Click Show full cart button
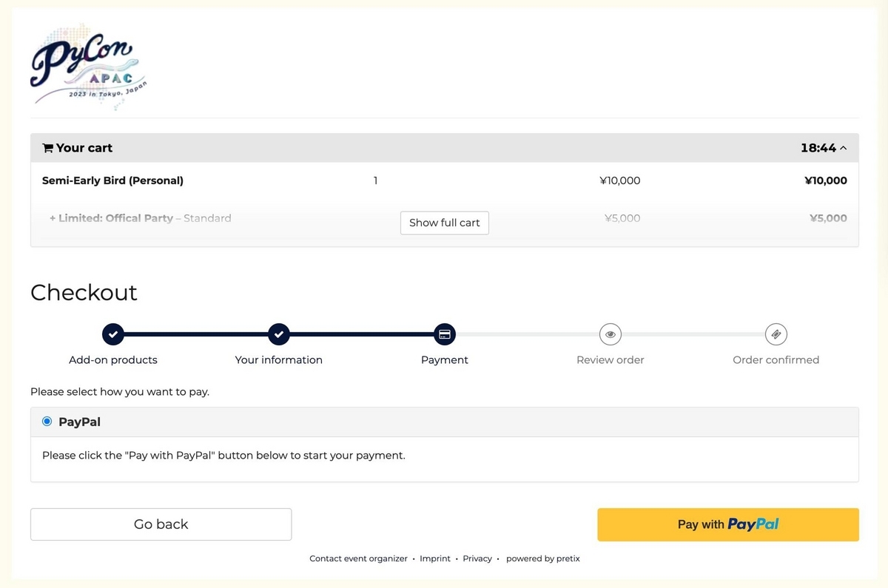888x588 pixels. coord(444,223)
